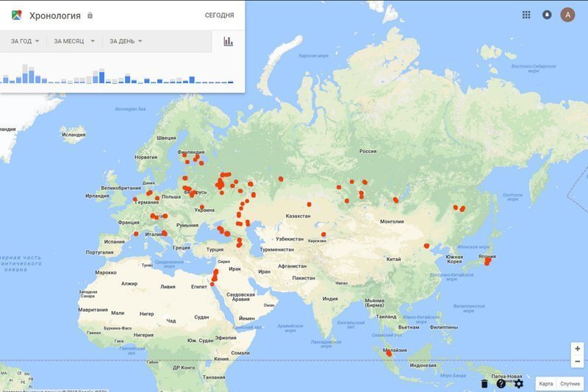The height and width of the screenshot is (392, 588).
Task: Switch map view to Спутник
Action: tap(570, 383)
